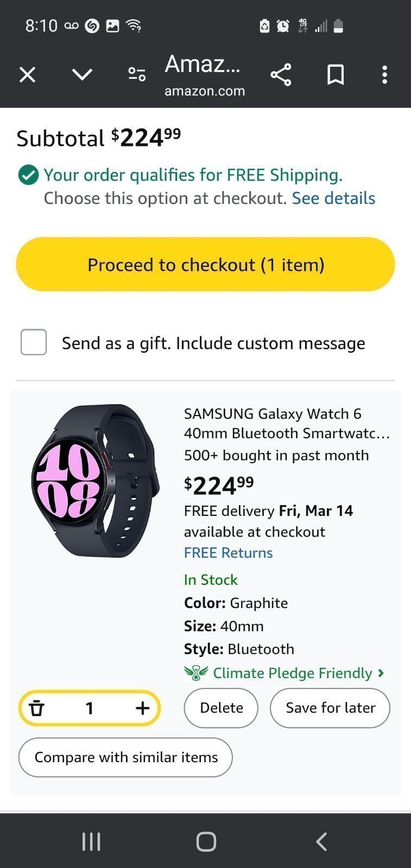411x868 pixels.
Task: Open the three-dot overflow menu
Action: click(x=384, y=74)
